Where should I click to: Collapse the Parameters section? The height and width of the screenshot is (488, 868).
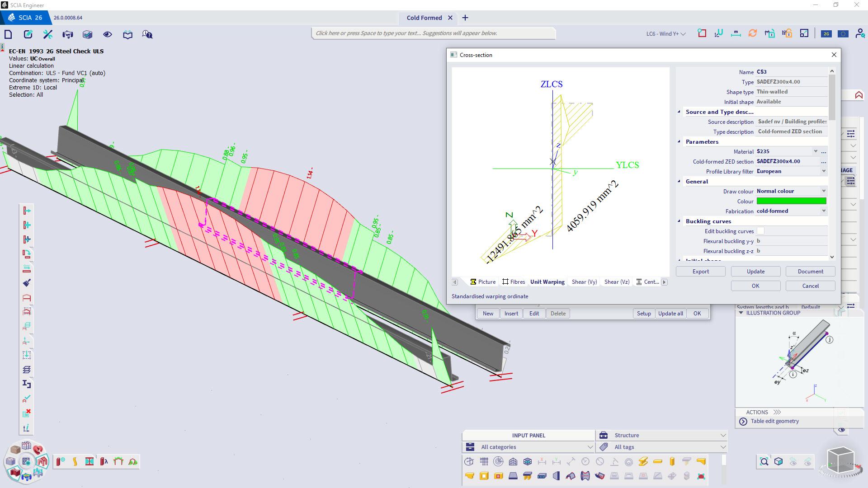coord(679,142)
